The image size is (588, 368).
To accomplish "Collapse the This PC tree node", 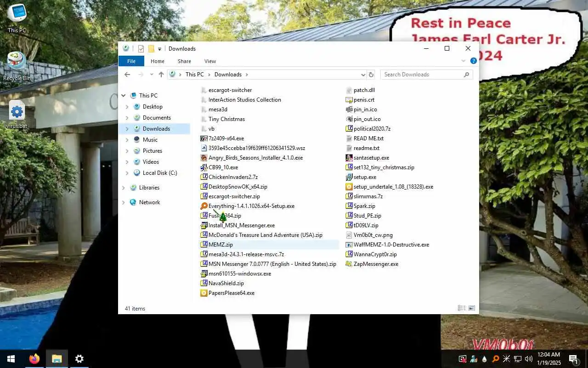I will [123, 96].
